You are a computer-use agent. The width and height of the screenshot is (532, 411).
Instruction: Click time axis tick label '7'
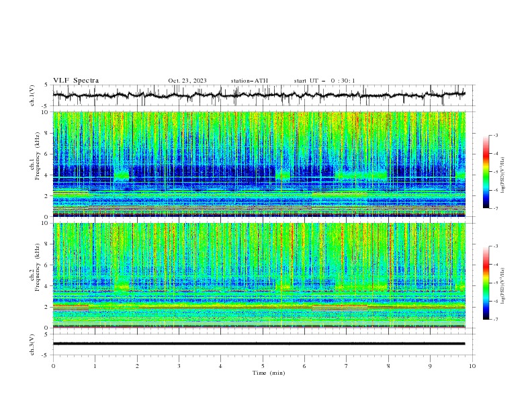coord(347,366)
